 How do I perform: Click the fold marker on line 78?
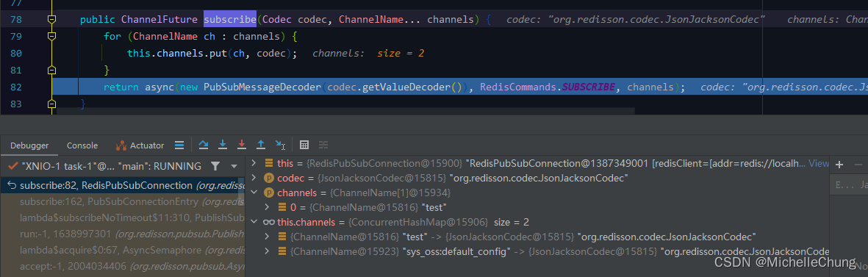point(51,19)
